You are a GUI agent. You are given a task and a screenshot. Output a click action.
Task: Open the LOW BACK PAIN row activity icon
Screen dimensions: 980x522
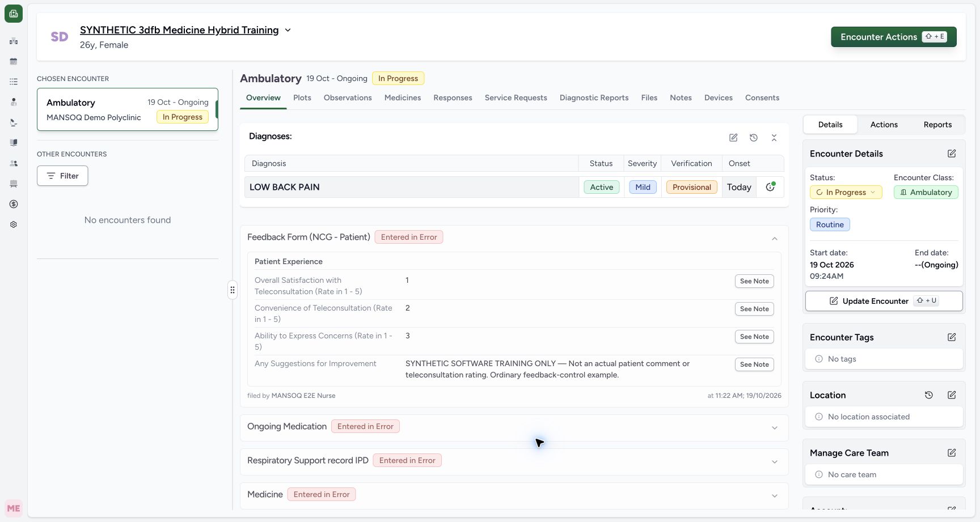[770, 187]
